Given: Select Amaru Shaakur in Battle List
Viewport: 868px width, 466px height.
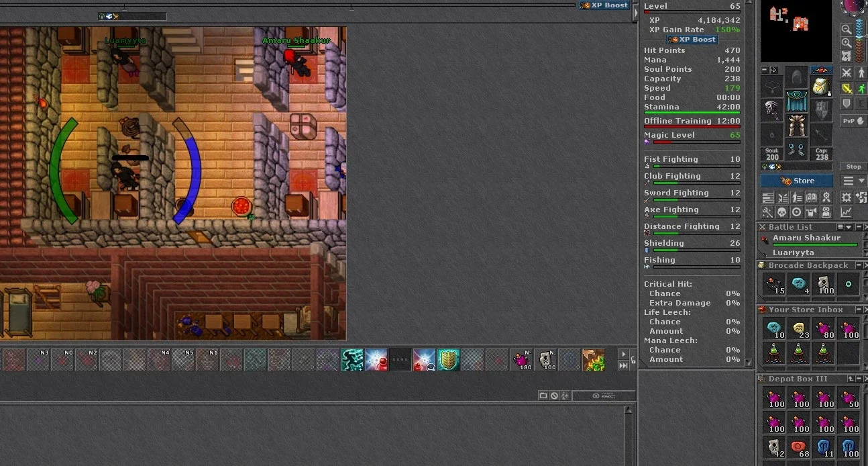Looking at the screenshot, I should pos(806,238).
